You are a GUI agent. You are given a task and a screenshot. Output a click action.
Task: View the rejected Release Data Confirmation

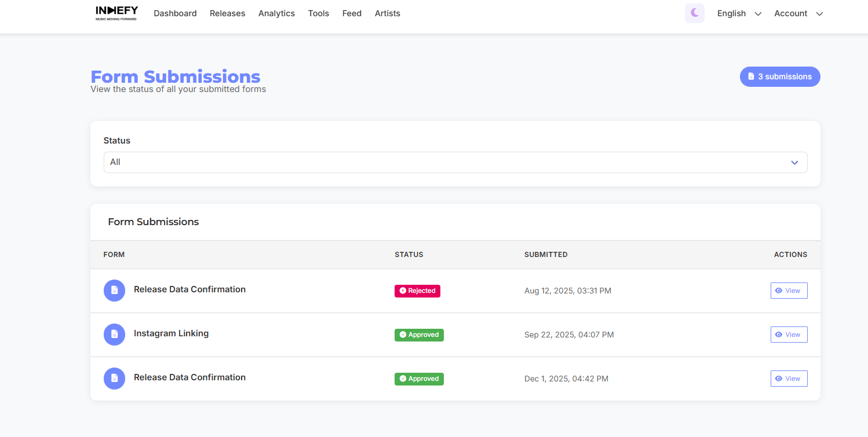(788, 291)
